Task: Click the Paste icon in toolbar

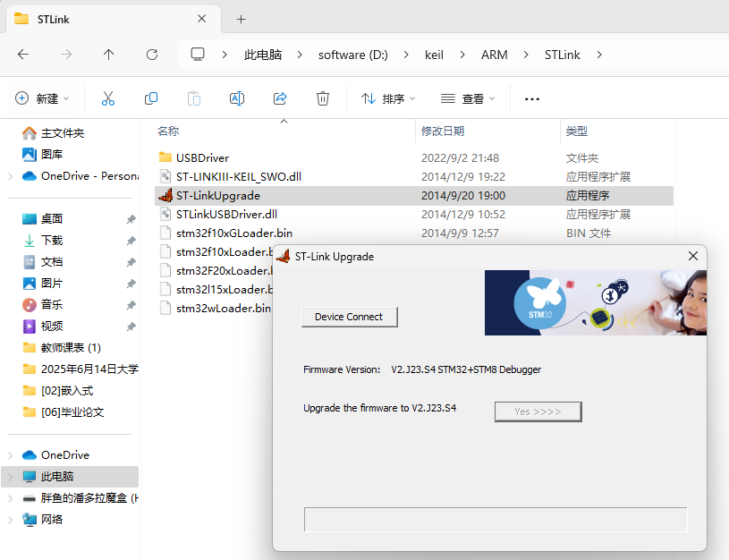Action: (x=194, y=98)
